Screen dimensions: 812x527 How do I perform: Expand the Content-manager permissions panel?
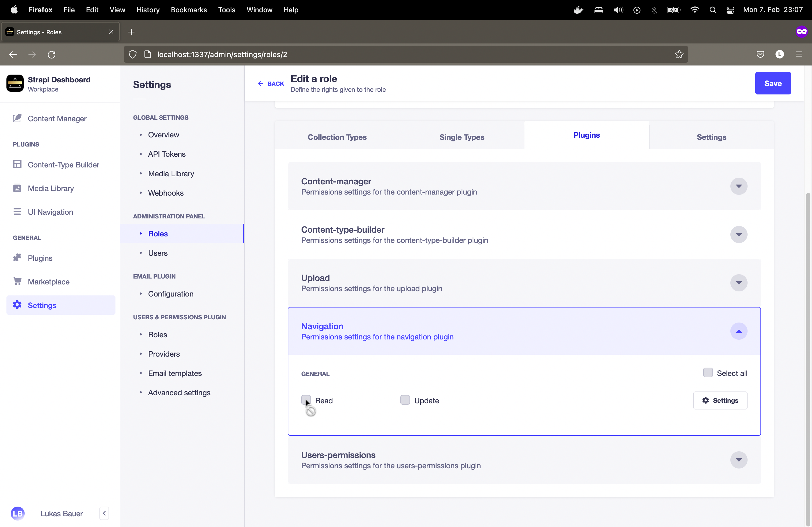tap(738, 186)
